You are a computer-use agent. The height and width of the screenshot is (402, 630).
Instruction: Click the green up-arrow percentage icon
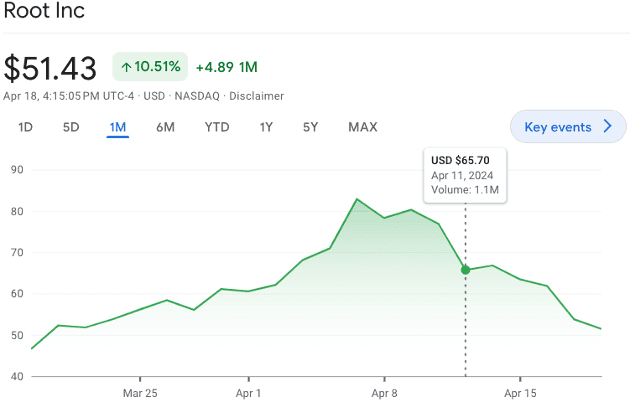click(x=127, y=67)
